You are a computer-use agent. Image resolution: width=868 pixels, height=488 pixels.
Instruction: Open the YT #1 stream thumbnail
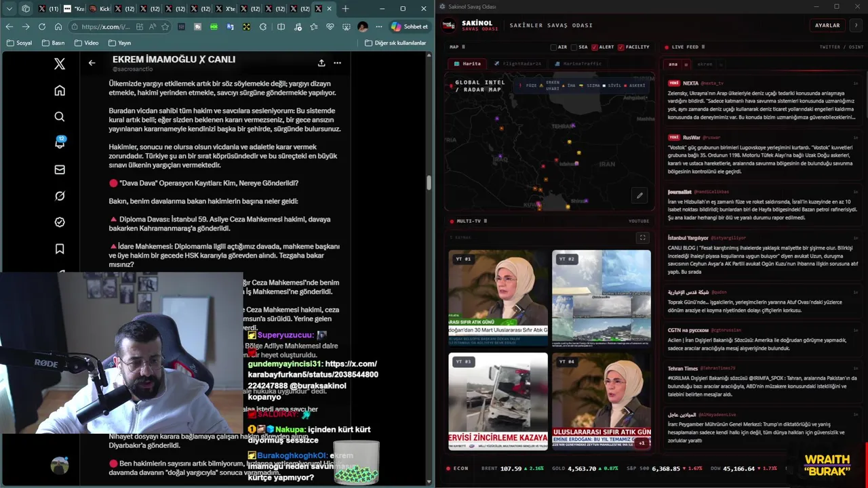coord(498,297)
